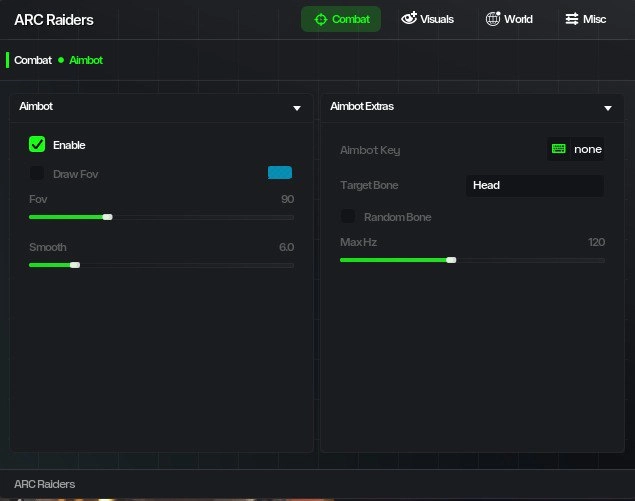Click the crosshair icon on the Combat tab

[x=320, y=19]
